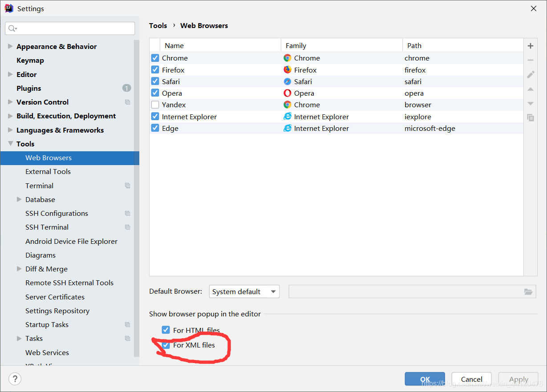Click the settings tree scrollbar
The width and height of the screenshot is (547, 392).
tap(137, 198)
